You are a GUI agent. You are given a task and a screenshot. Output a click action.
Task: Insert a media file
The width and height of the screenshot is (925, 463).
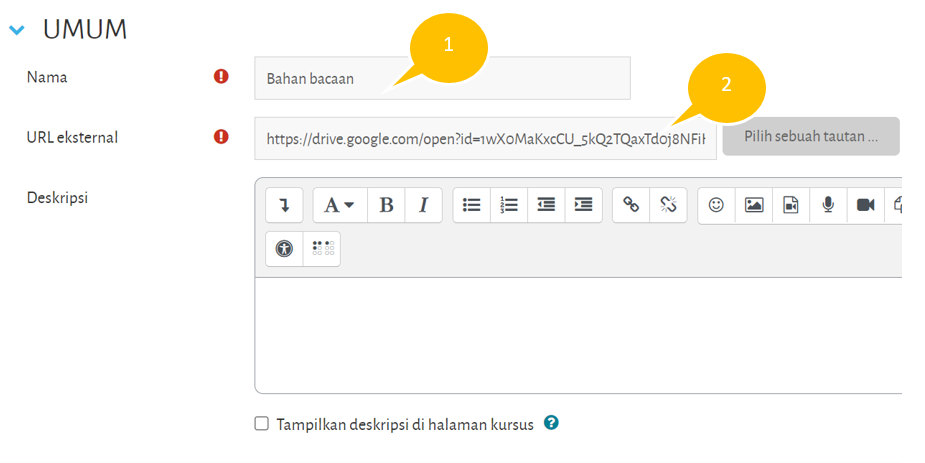pyautogui.click(x=791, y=205)
